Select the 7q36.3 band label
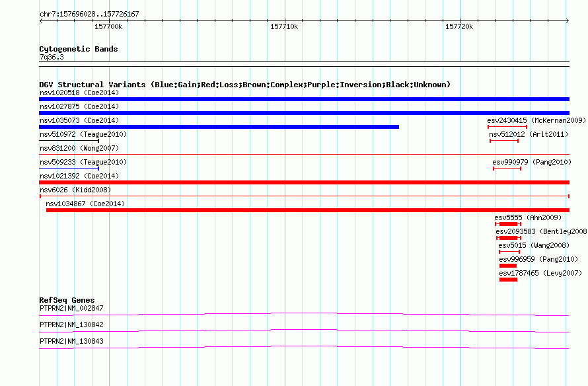 [x=52, y=57]
